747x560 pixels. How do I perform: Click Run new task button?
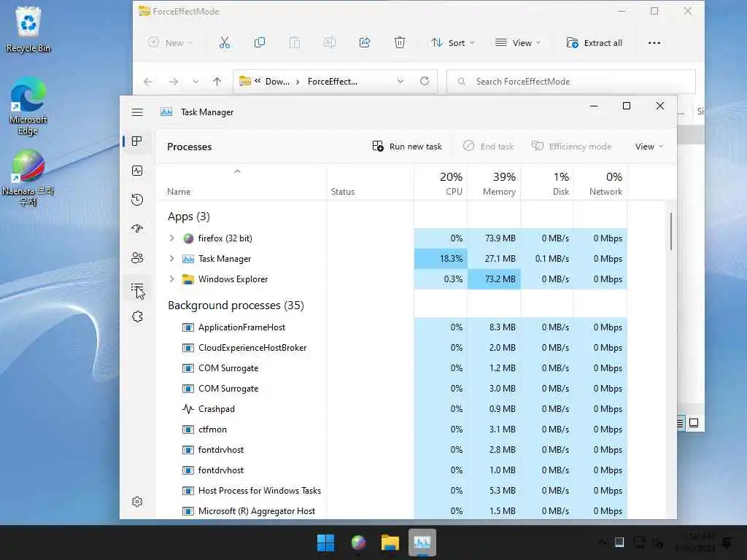pyautogui.click(x=407, y=146)
